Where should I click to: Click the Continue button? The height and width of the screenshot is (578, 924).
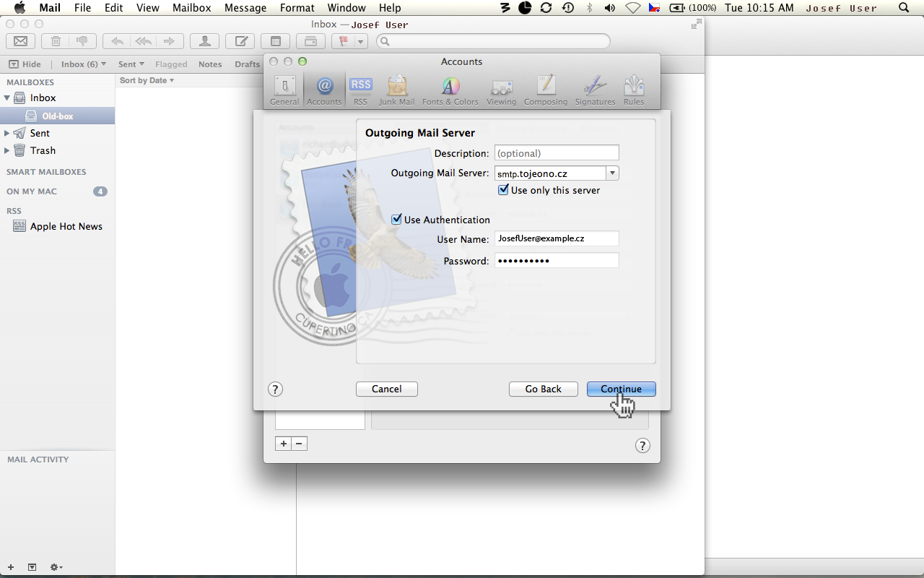621,389
